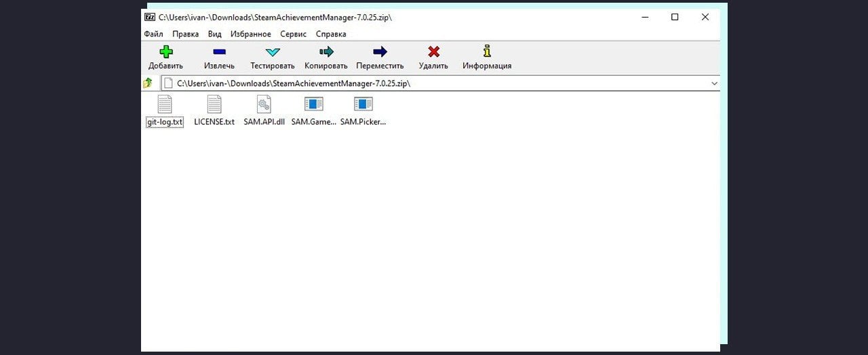Image resolution: width=868 pixels, height=355 pixels.
Task: Click the Переместить arrow icon
Action: pyautogui.click(x=380, y=51)
